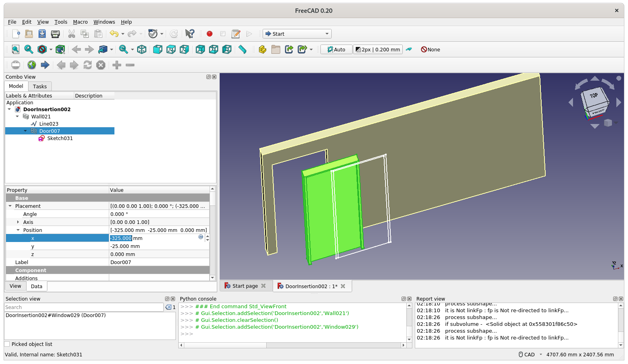Select the Measure distance ruler tool
628x364 pixels.
[242, 49]
